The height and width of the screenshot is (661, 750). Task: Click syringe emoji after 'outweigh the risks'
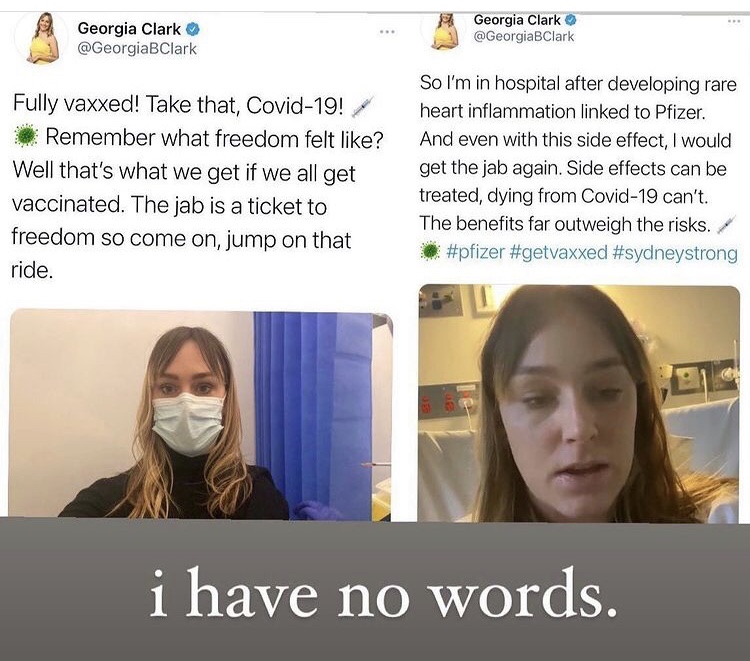(726, 224)
